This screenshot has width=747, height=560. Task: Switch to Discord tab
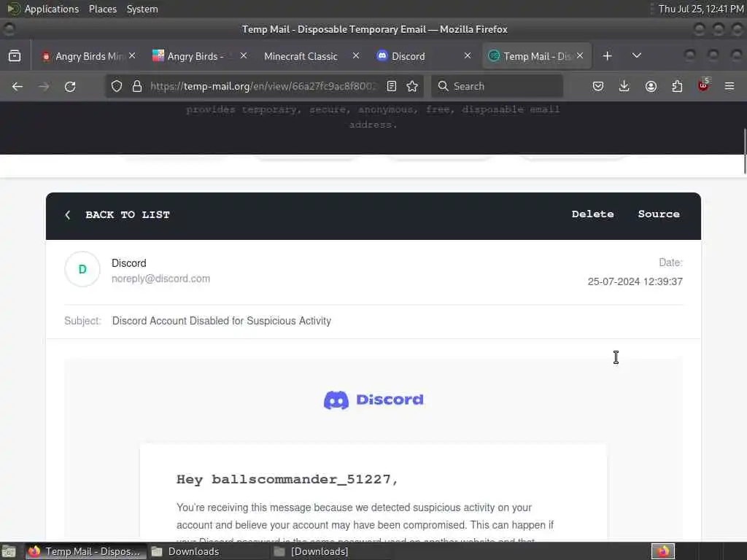tap(408, 56)
